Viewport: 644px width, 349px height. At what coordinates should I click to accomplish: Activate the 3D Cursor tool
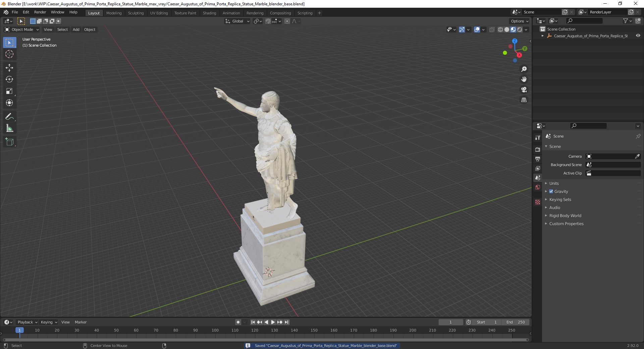pos(9,54)
